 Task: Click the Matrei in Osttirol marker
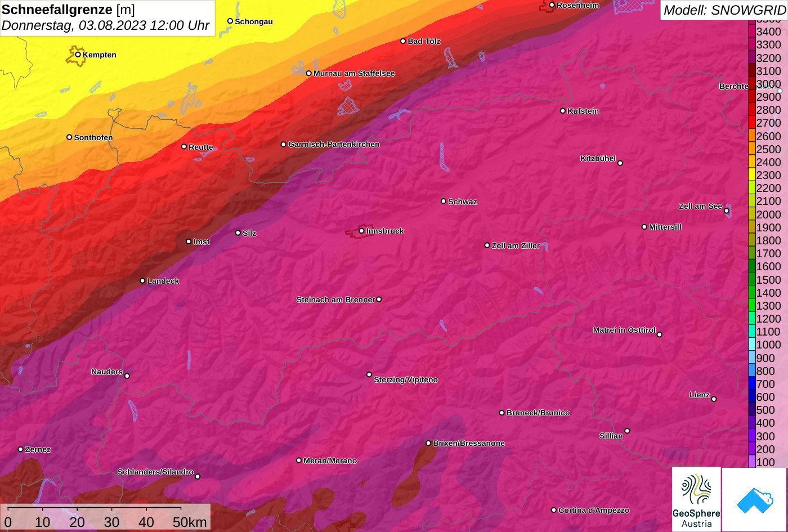click(660, 334)
